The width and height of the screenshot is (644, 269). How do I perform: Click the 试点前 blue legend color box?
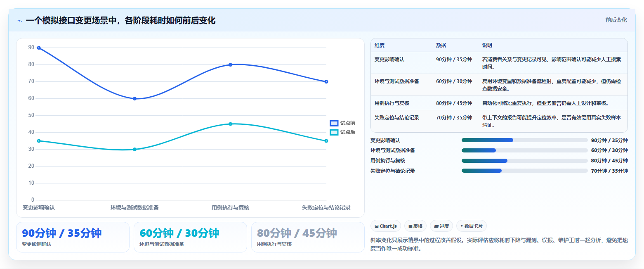pos(334,123)
